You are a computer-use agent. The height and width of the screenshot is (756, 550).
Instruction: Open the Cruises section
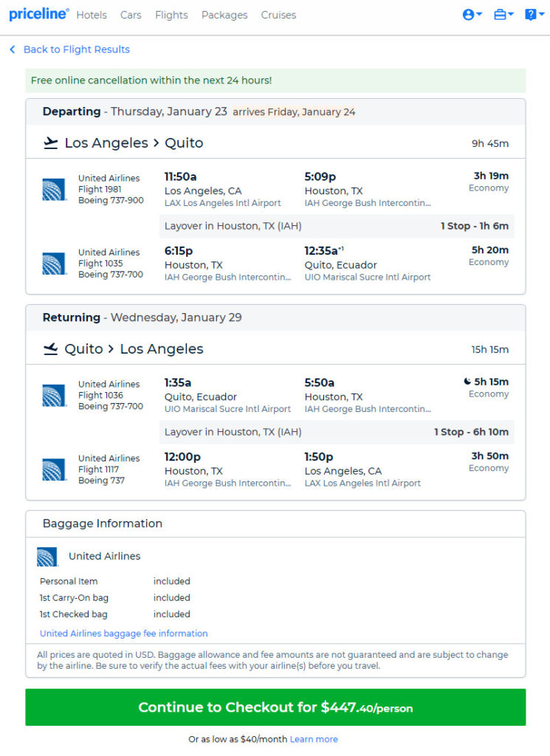278,15
